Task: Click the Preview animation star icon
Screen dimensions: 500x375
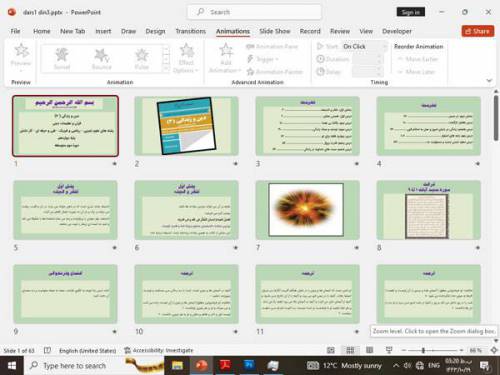Action: [21, 51]
